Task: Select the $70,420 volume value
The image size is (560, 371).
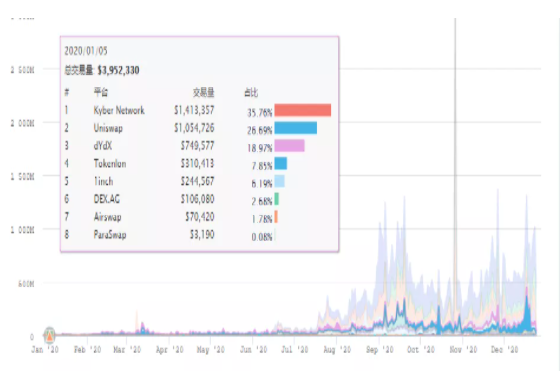Action: [x=200, y=217]
